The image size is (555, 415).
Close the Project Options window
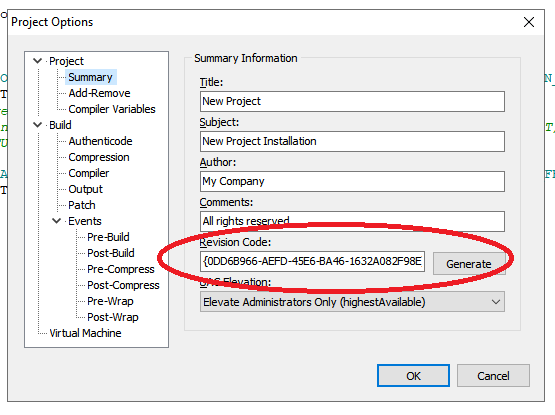click(x=528, y=22)
